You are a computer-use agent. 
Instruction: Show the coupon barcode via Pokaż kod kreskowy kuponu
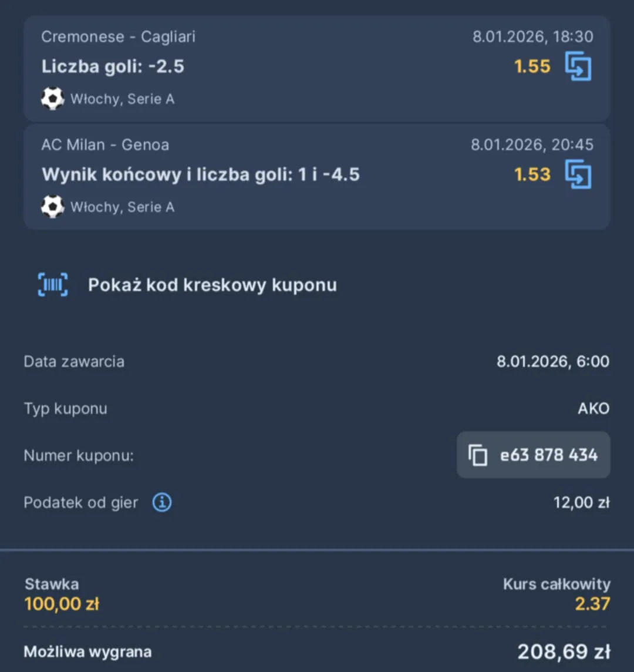point(212,285)
